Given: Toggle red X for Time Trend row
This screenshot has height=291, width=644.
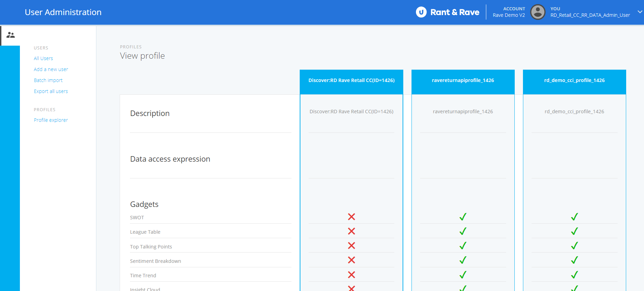Looking at the screenshot, I should click(351, 275).
